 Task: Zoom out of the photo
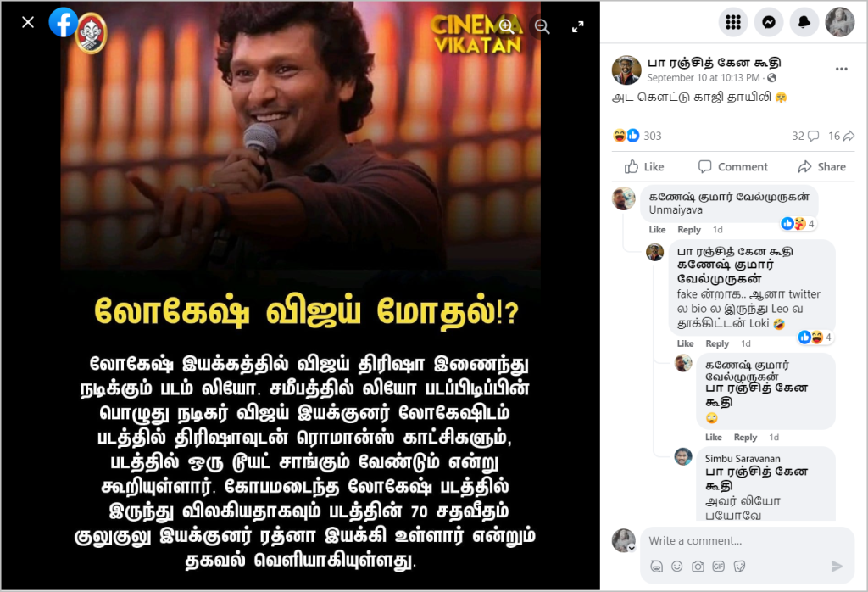(x=542, y=26)
